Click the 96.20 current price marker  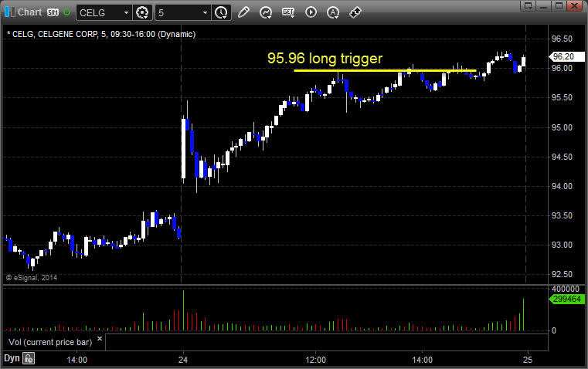pos(566,56)
